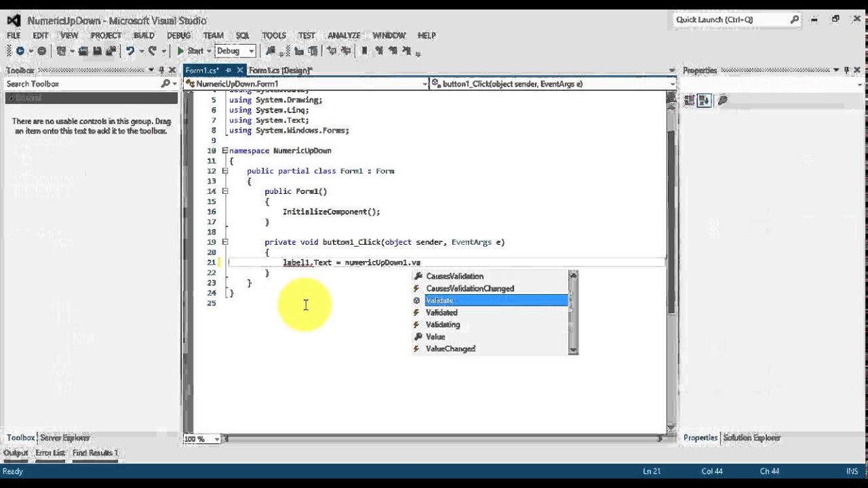Screen dimensions: 868x488
Task: Open the button1_Click member dropdown
Action: [x=673, y=84]
